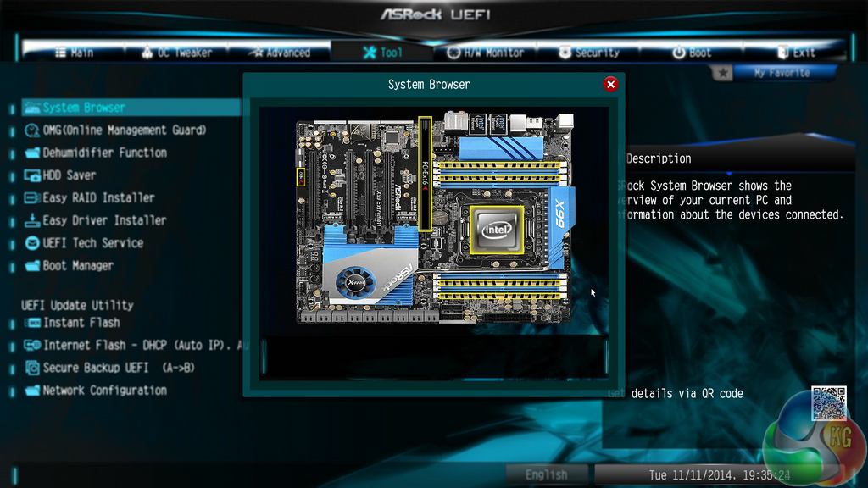Click the Easy Driver Installer download icon

pos(32,221)
